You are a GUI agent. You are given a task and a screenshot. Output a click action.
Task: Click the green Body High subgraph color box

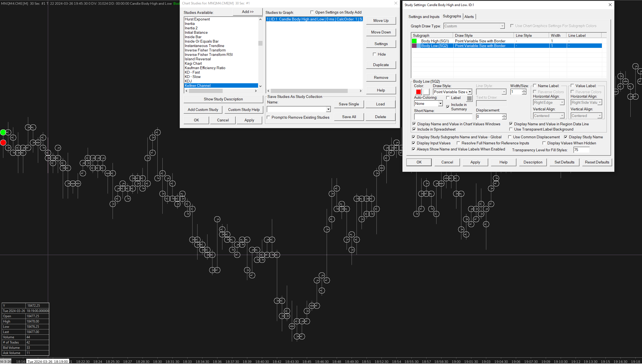click(x=414, y=41)
